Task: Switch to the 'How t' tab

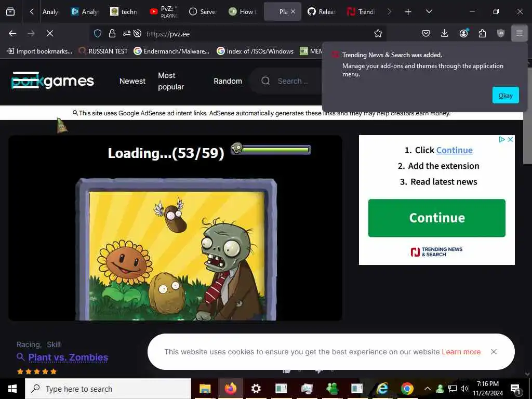Action: [242, 11]
